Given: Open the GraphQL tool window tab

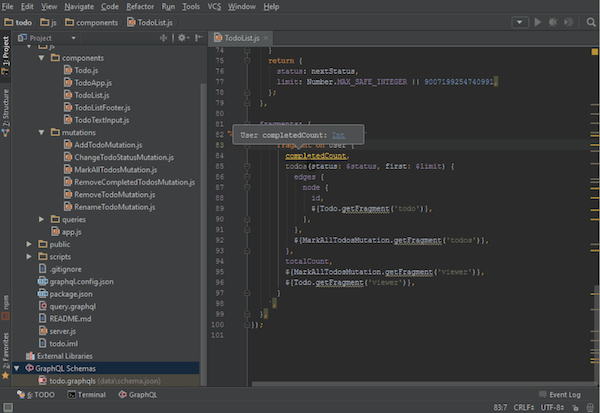Looking at the screenshot, I should 137,395.
